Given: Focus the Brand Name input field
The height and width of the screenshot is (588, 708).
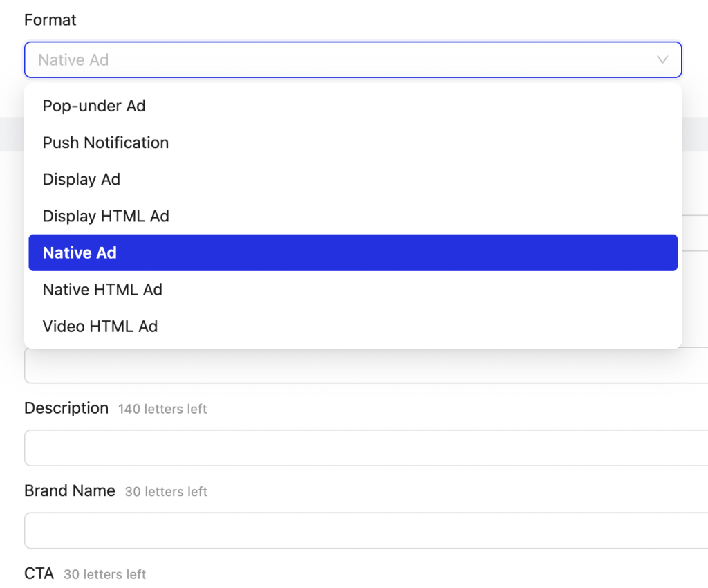Looking at the screenshot, I should tap(360, 531).
